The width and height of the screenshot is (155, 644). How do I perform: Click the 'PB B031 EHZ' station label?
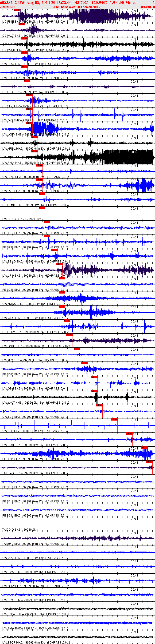point(12,459)
